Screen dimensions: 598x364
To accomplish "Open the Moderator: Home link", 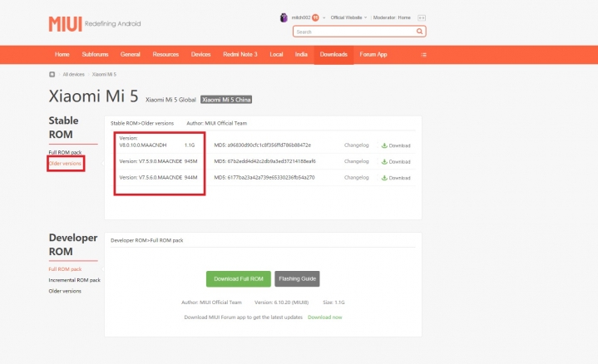I will [392, 17].
